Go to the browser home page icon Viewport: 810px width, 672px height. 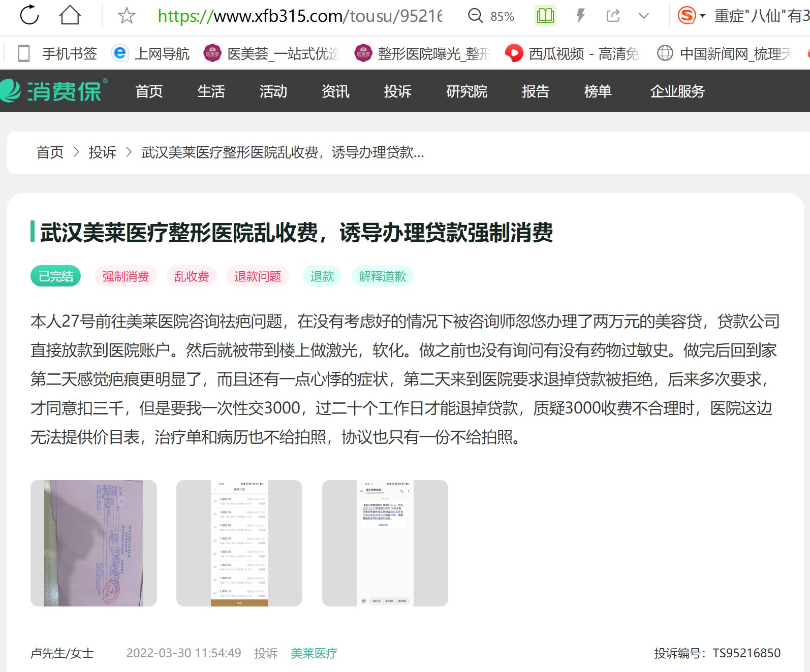point(70,15)
